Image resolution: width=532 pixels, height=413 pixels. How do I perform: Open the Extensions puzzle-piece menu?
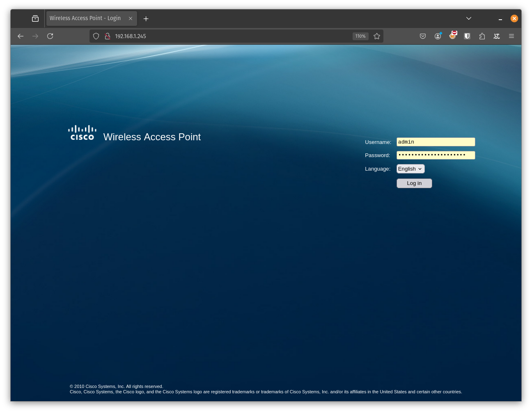482,36
